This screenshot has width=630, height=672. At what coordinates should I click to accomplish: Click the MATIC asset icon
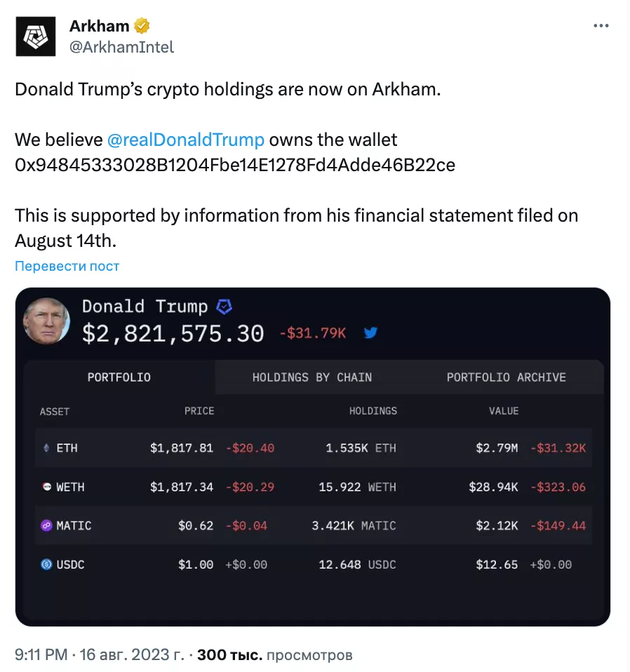click(x=47, y=525)
